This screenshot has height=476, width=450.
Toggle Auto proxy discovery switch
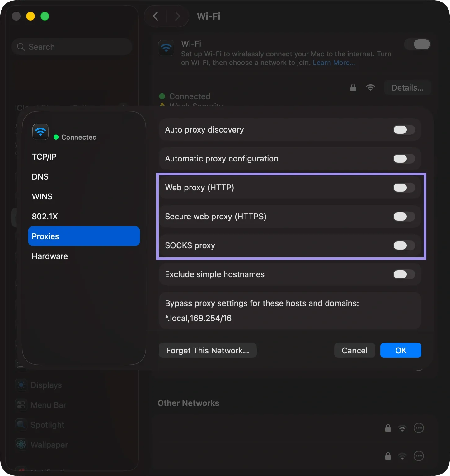pos(404,130)
